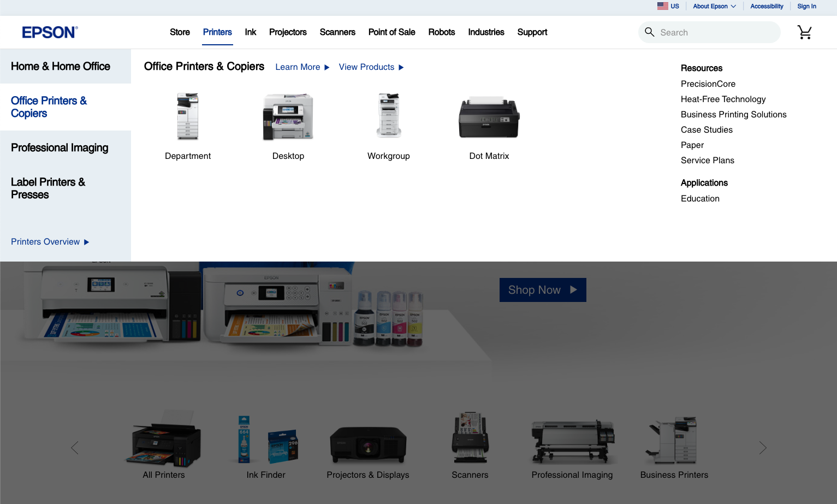Open the Store menu
Screen dimensions: 837x504
coord(180,32)
